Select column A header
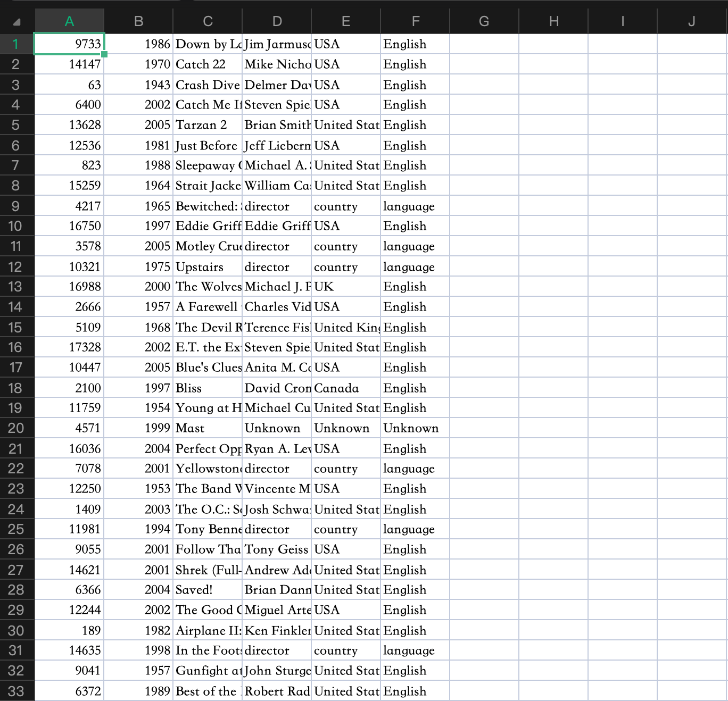 pos(69,21)
